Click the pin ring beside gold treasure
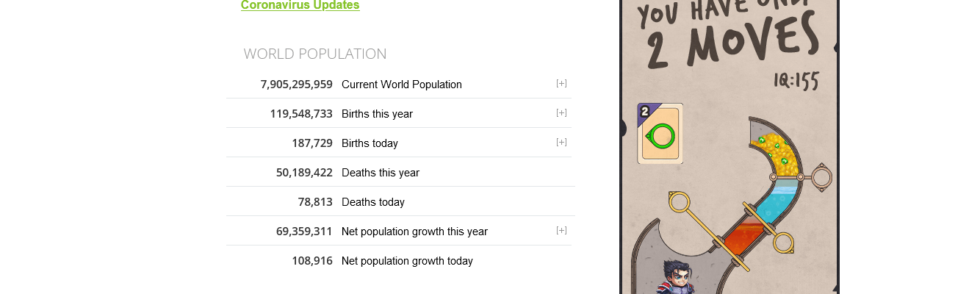Viewport: 980px width, 294px height. 821,176
